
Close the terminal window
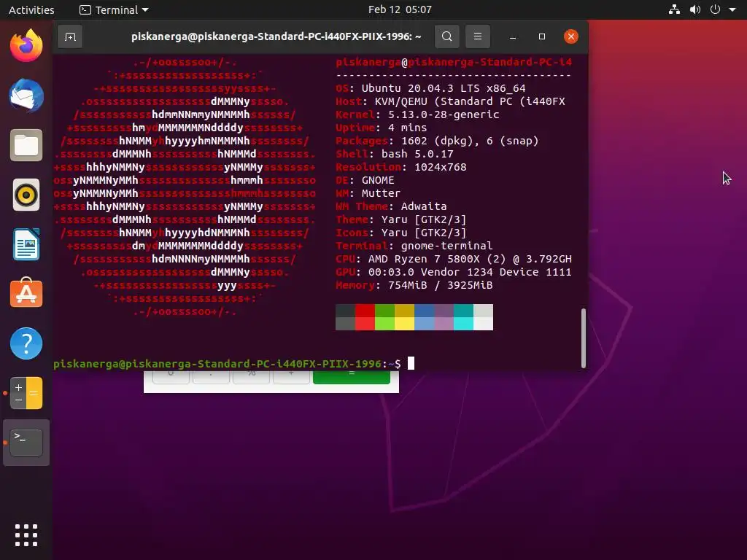[570, 36]
